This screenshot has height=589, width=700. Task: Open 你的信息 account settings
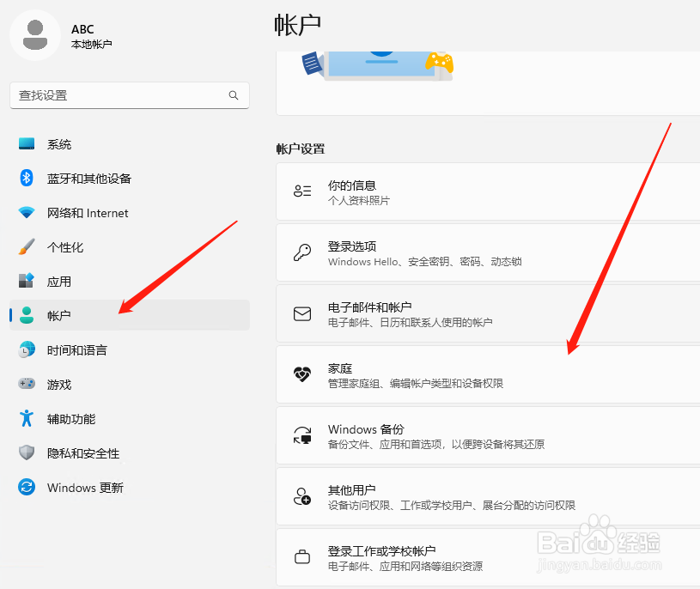point(488,191)
